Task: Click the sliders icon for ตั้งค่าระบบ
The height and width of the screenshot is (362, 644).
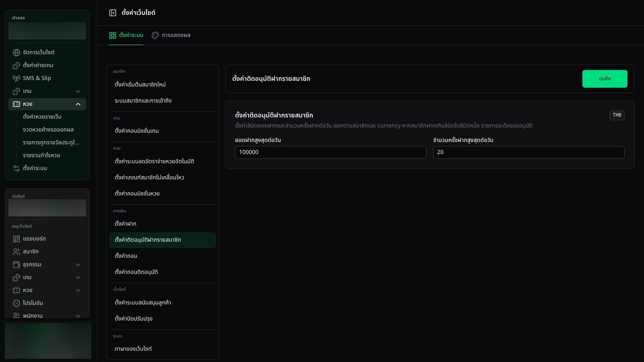Action: (17, 169)
